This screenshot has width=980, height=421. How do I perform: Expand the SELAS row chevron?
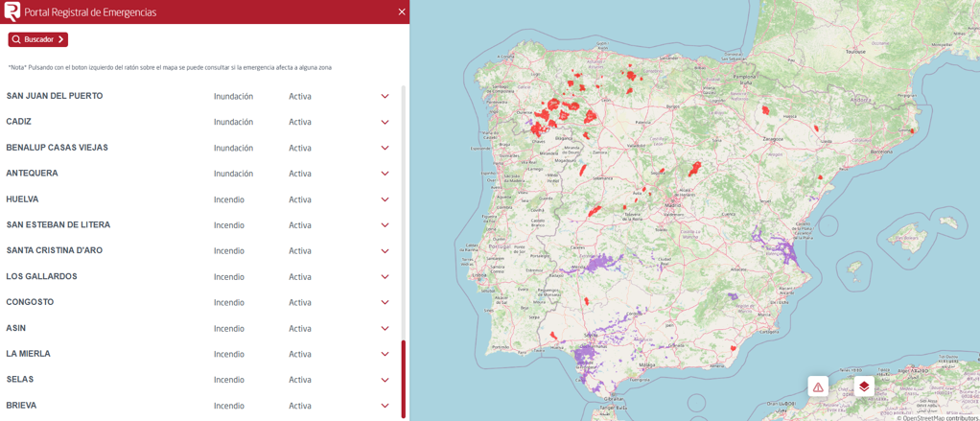(385, 380)
